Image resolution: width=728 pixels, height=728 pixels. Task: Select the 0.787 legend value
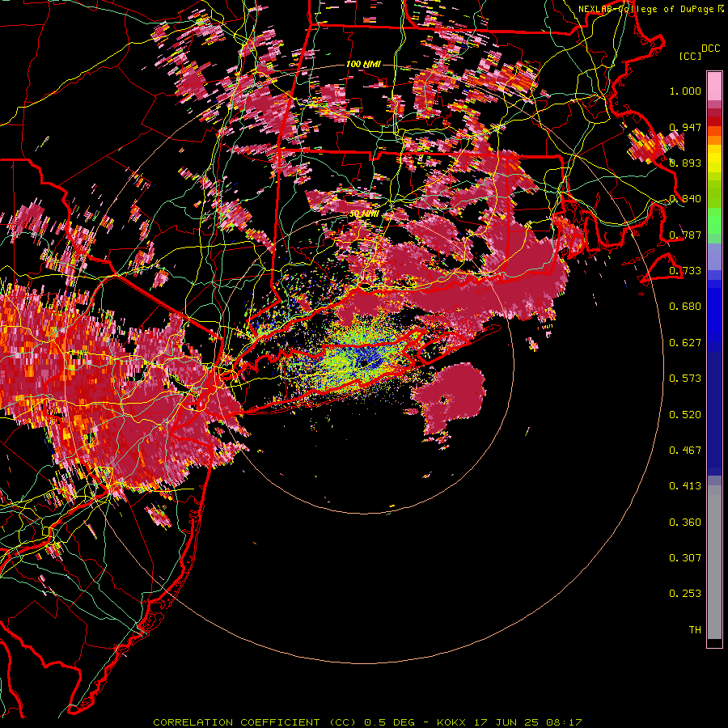coord(685,235)
